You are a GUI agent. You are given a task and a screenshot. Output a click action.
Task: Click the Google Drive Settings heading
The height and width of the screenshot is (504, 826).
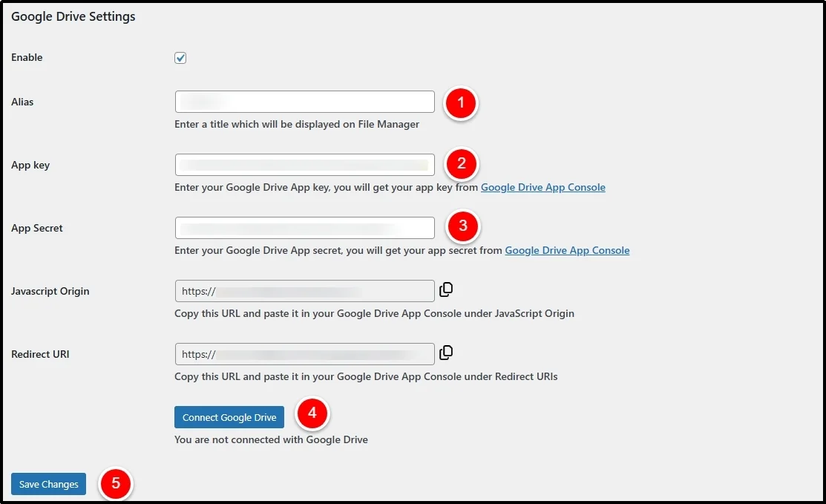[x=73, y=16]
